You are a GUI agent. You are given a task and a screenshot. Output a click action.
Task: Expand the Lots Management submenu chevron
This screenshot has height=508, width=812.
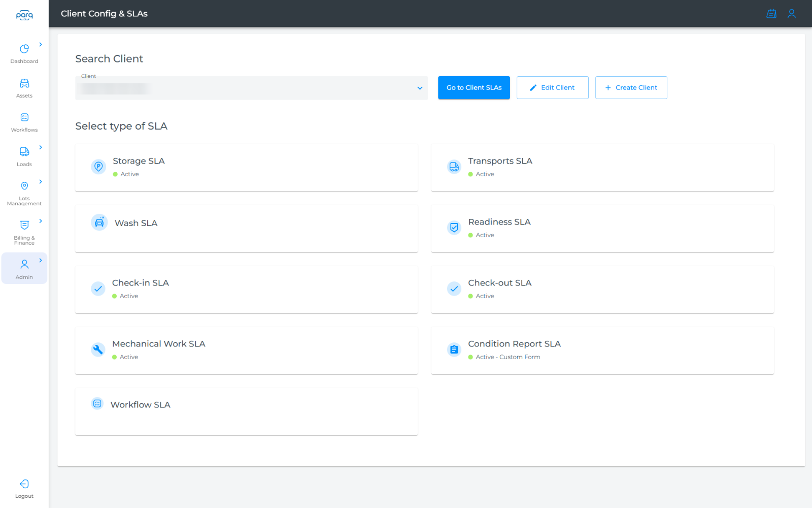point(41,182)
